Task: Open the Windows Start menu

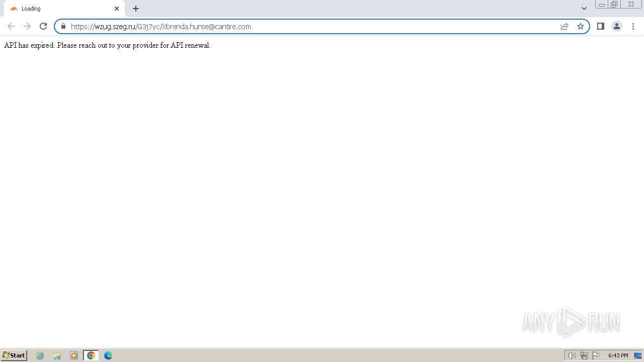Action: [14, 355]
